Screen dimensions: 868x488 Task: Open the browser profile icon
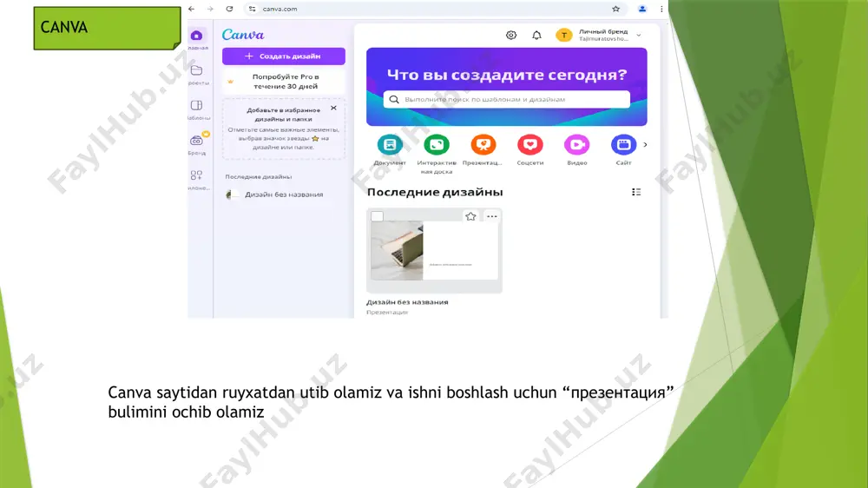(x=642, y=9)
